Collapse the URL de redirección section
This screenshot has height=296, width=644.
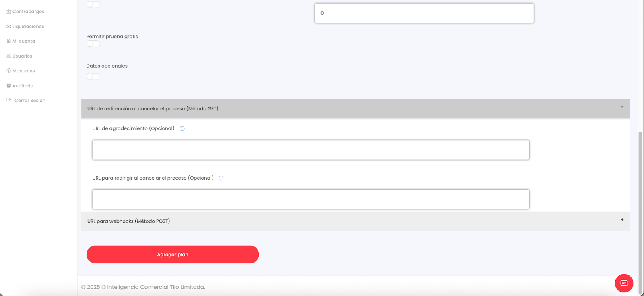click(622, 107)
